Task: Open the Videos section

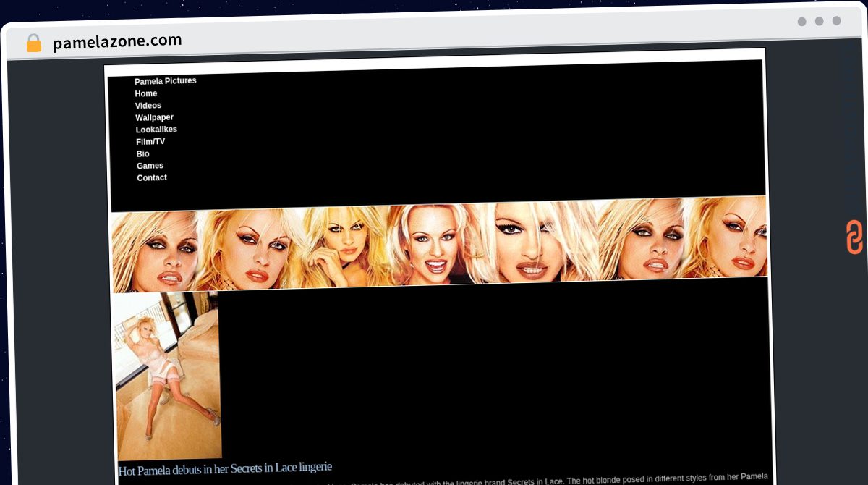Action: click(148, 106)
